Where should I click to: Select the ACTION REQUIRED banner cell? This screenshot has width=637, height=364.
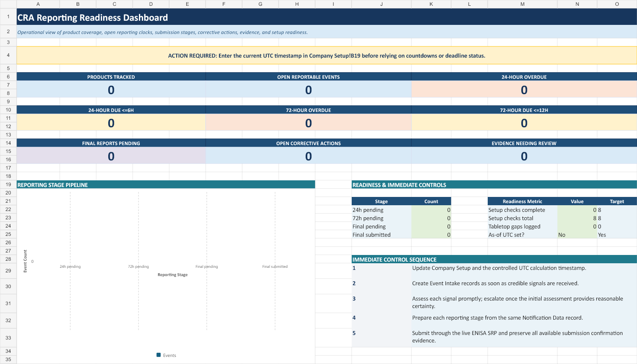click(x=327, y=56)
